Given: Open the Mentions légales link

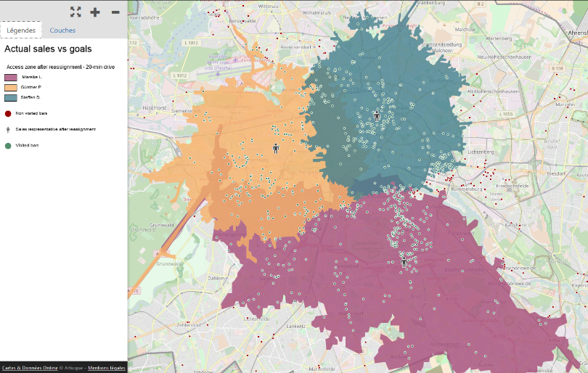Looking at the screenshot, I should coord(106,368).
